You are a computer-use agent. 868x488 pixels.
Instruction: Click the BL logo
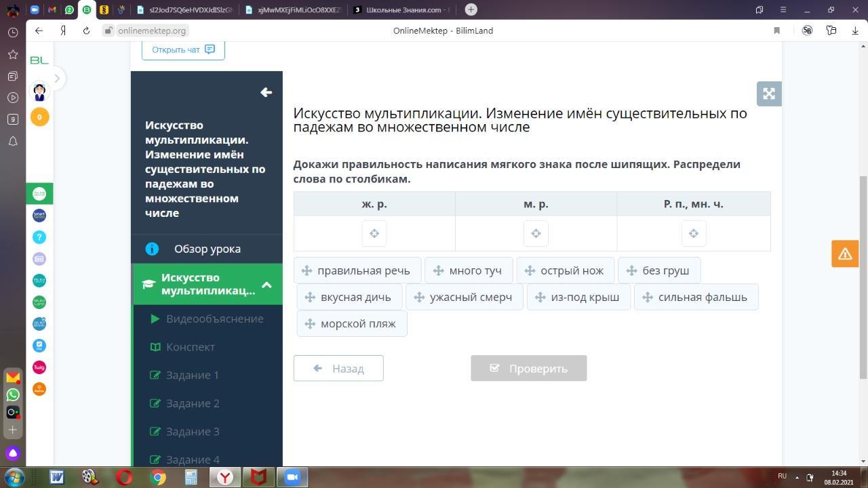tap(39, 60)
